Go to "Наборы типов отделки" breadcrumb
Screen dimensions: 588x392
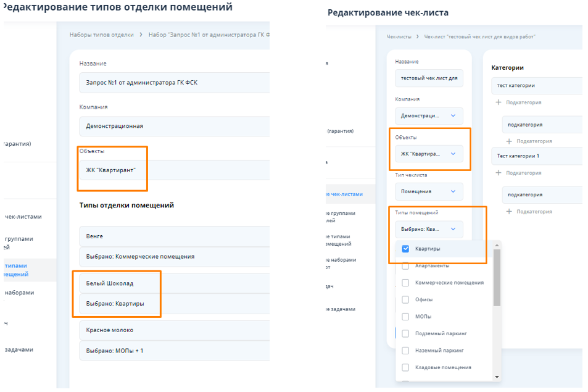(x=101, y=35)
